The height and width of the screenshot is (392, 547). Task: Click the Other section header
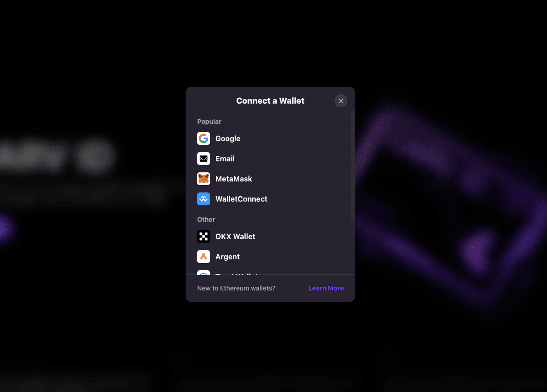click(206, 220)
